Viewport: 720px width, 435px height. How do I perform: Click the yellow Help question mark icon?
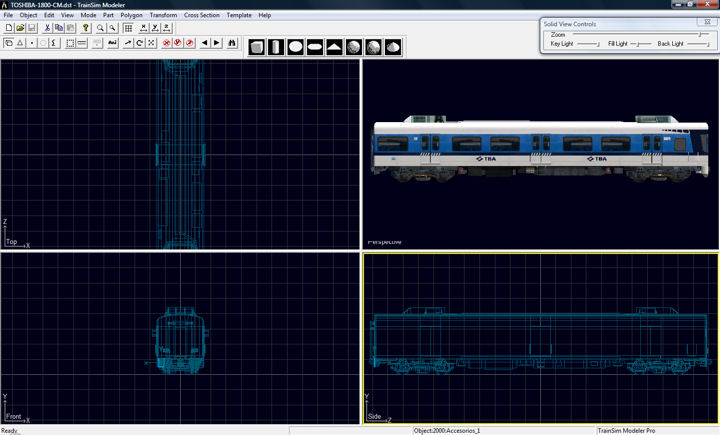click(x=86, y=28)
